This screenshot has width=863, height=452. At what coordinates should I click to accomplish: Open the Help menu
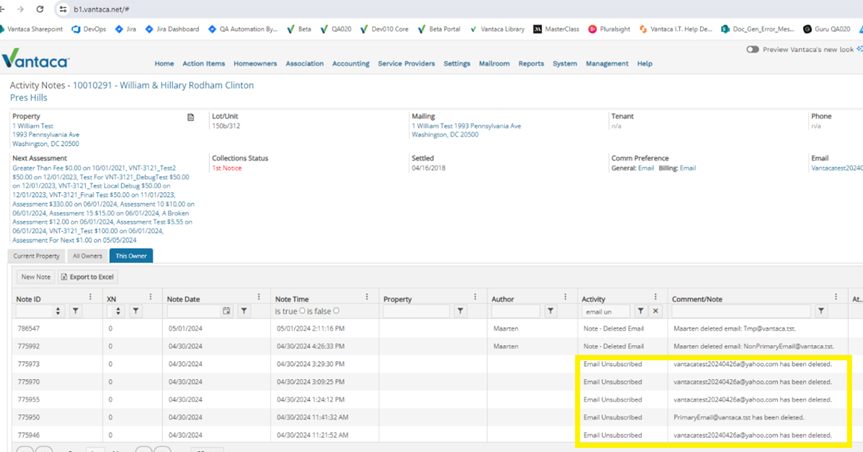(x=644, y=64)
